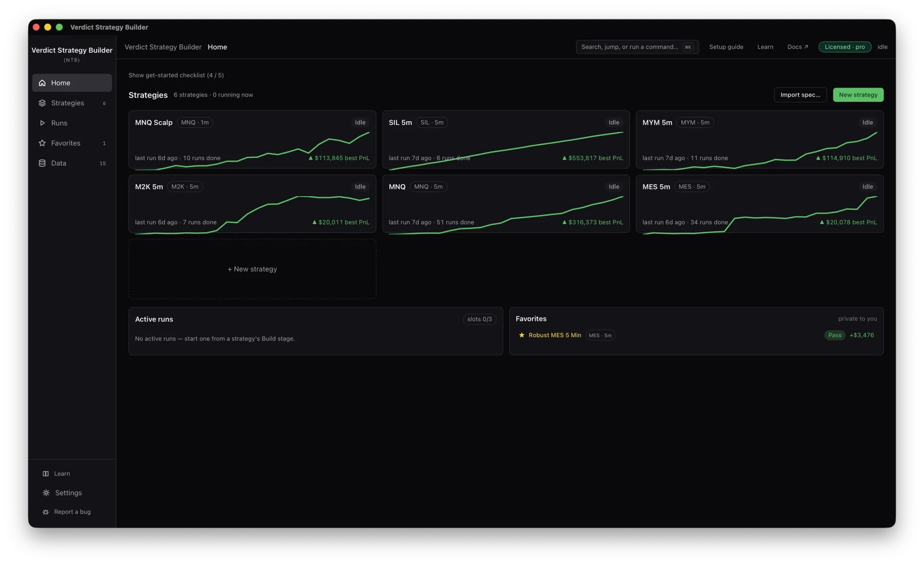Click the gold star next to Robust MES 5 Min
Image resolution: width=924 pixels, height=565 pixels.
pos(522,335)
